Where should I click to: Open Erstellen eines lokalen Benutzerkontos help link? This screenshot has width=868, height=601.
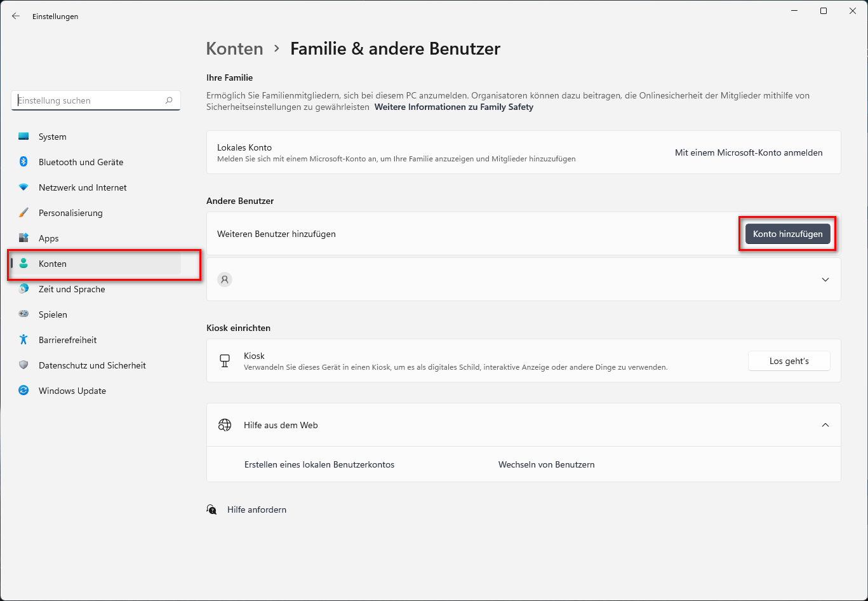(319, 464)
